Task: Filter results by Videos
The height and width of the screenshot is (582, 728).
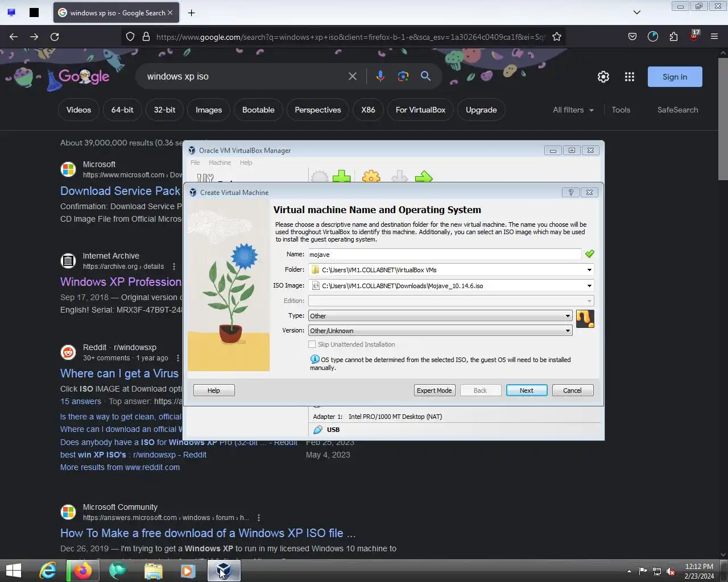Action: [78, 110]
